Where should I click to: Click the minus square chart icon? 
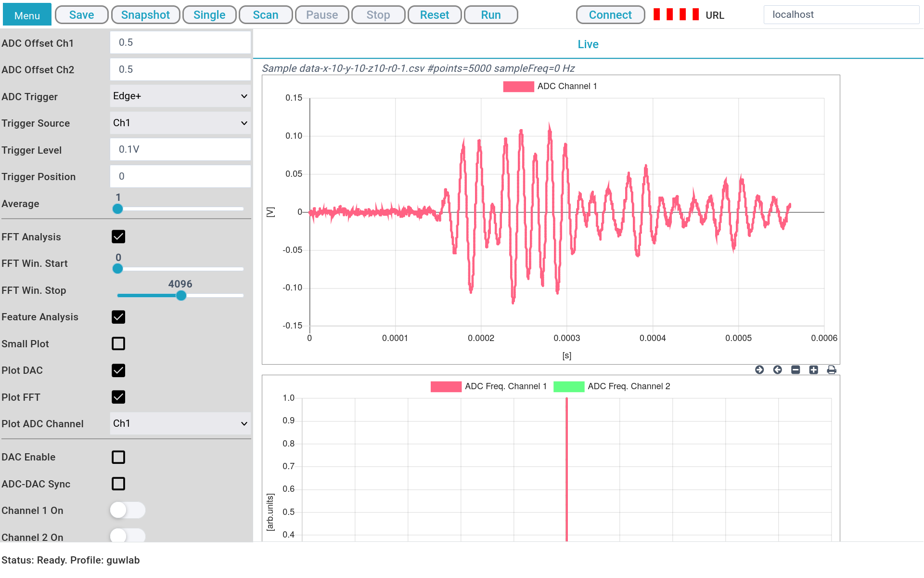pos(796,370)
